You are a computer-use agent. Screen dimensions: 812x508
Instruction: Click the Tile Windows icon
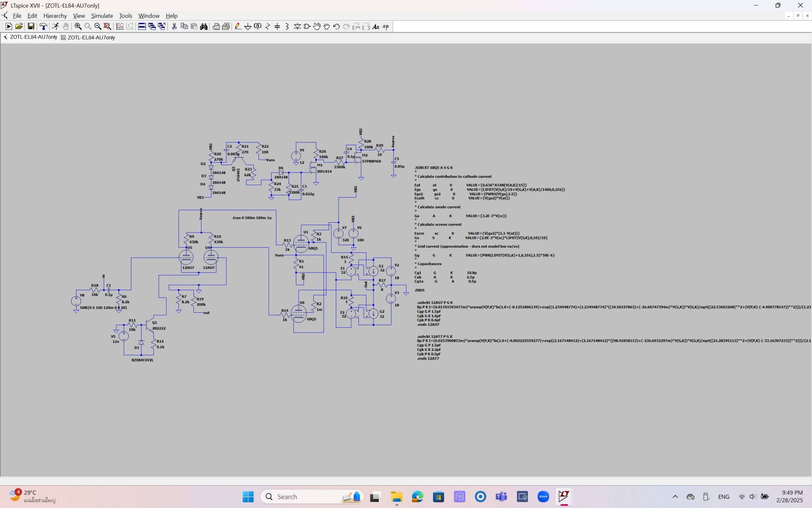(x=142, y=27)
